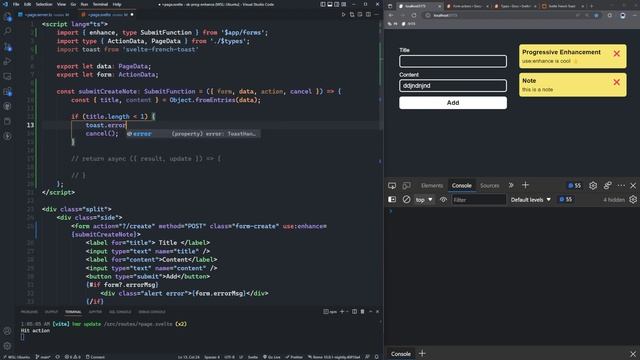This screenshot has height=360, width=640.
Task: Run the file using editor play icon
Action: tap(343, 14)
